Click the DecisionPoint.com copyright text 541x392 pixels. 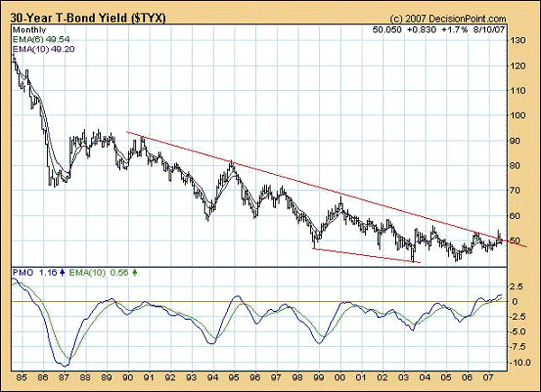[x=448, y=19]
